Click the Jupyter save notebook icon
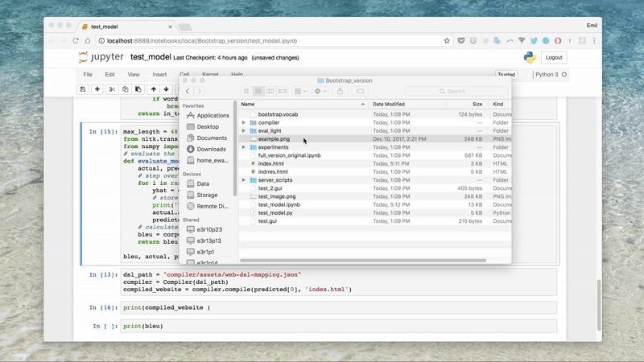The image size is (644, 362). [83, 89]
